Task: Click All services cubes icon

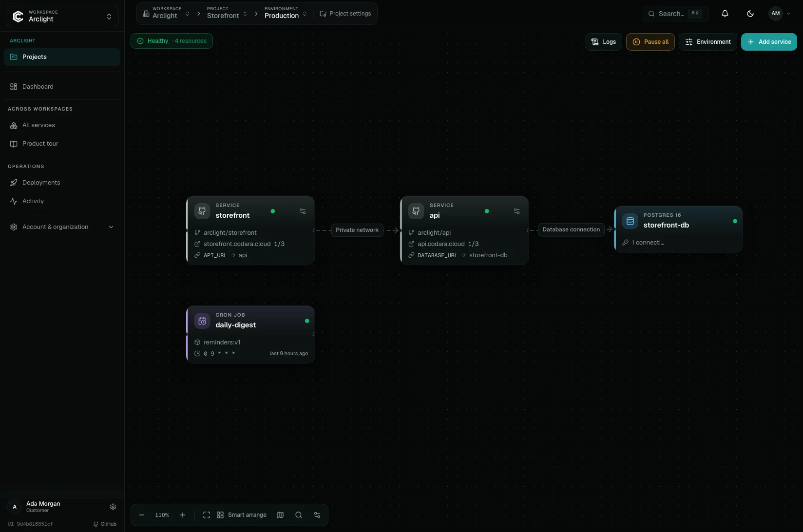Action: tap(14, 125)
